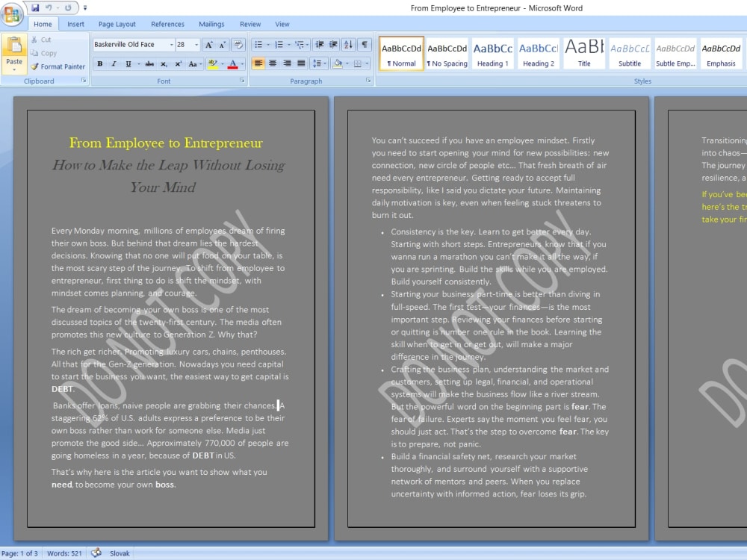
Task: Open Font dialog launcher
Action: pos(242,81)
